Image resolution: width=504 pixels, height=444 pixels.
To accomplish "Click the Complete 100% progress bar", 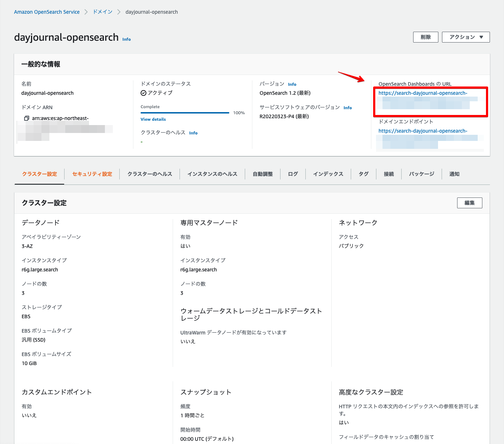I will [185, 112].
